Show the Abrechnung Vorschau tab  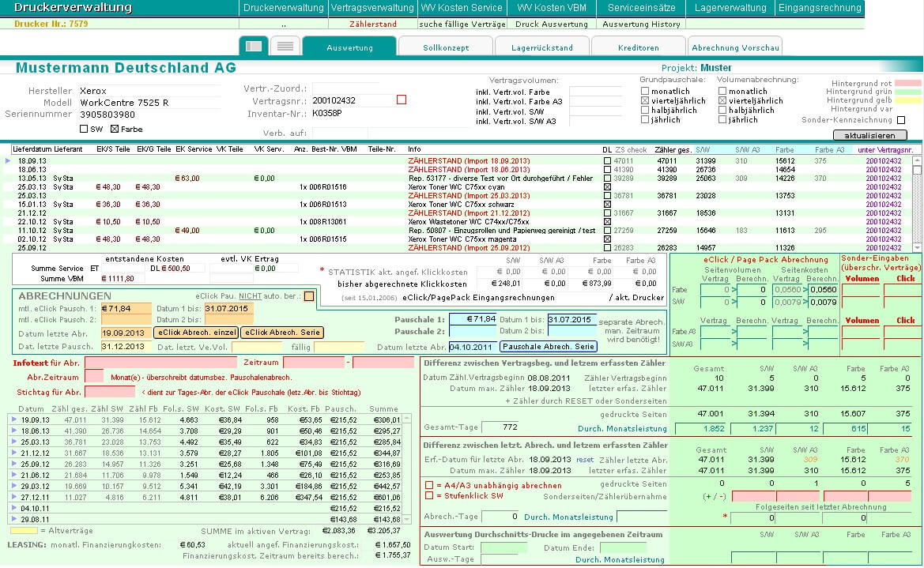pyautogui.click(x=735, y=47)
